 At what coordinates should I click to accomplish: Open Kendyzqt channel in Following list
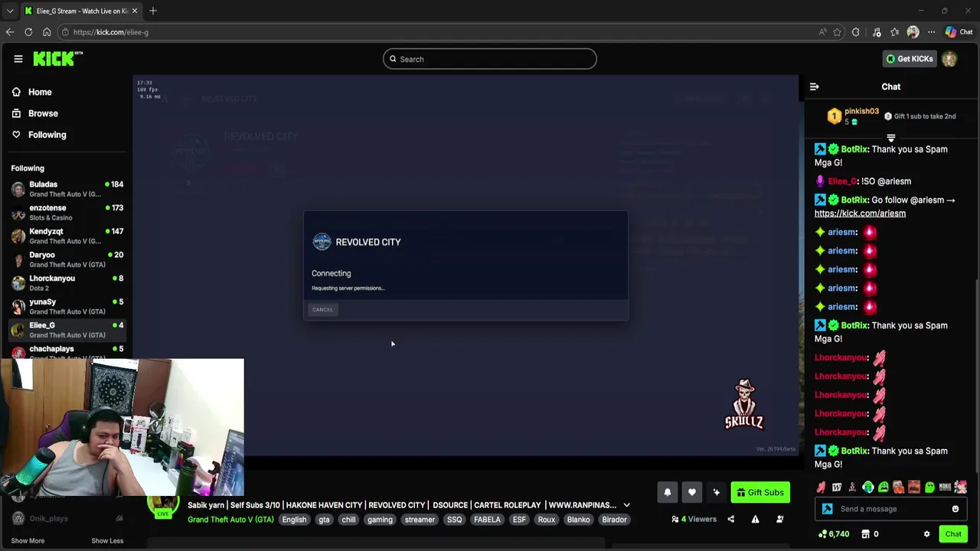(67, 236)
